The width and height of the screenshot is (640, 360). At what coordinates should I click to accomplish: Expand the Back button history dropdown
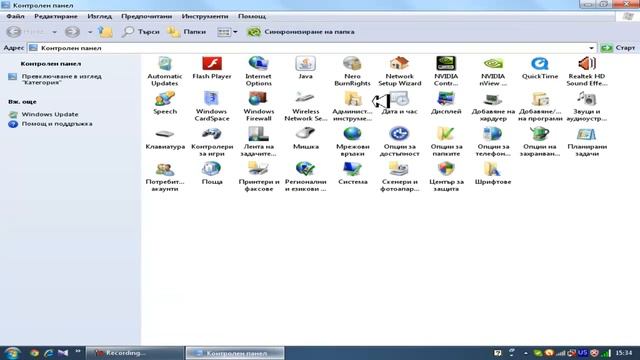point(54,32)
